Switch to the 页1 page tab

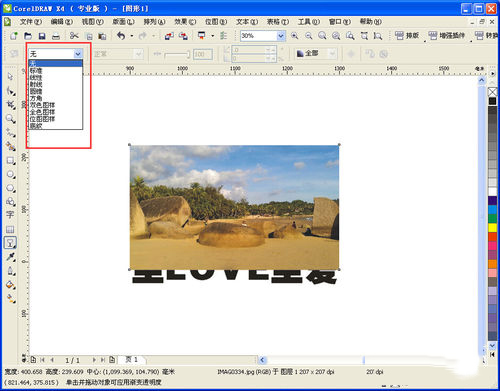tap(132, 360)
